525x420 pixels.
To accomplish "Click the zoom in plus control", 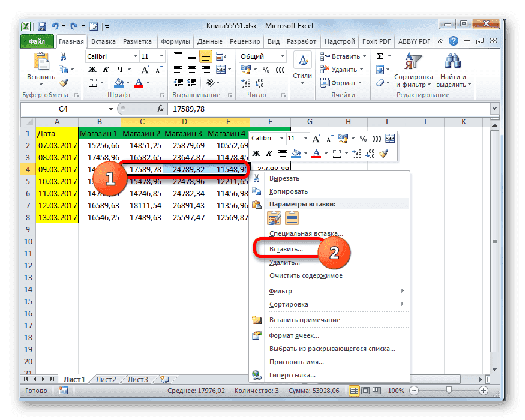I will click(x=484, y=391).
